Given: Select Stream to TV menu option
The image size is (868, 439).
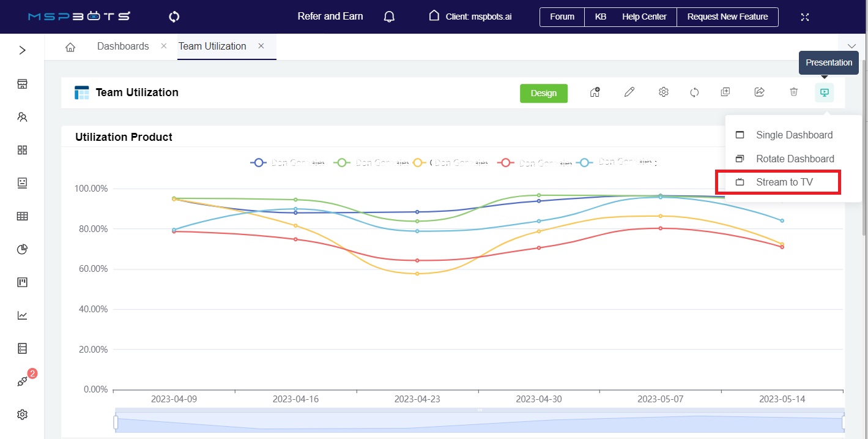Looking at the screenshot, I should coord(784,182).
